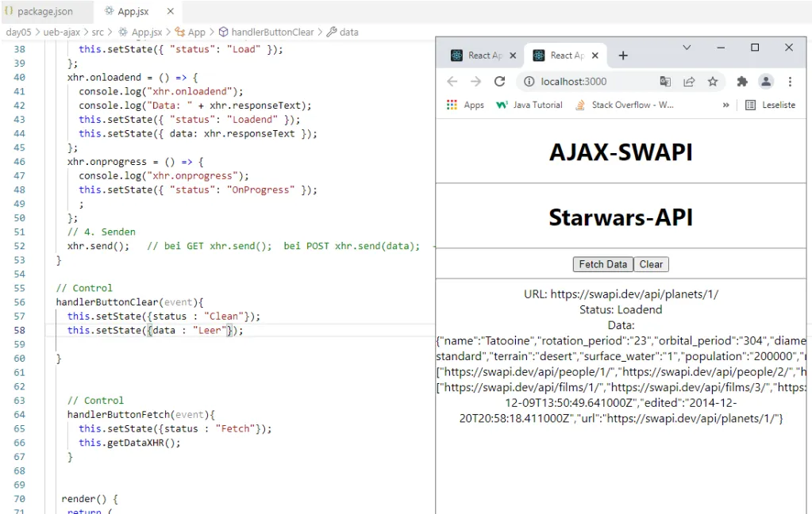Open the App class breadcrumb

pos(190,32)
